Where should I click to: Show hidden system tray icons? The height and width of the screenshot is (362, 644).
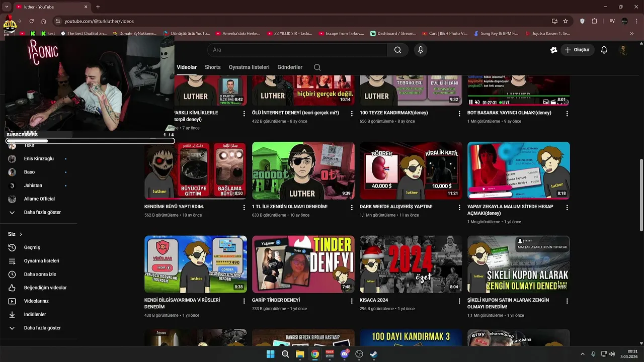583,354
